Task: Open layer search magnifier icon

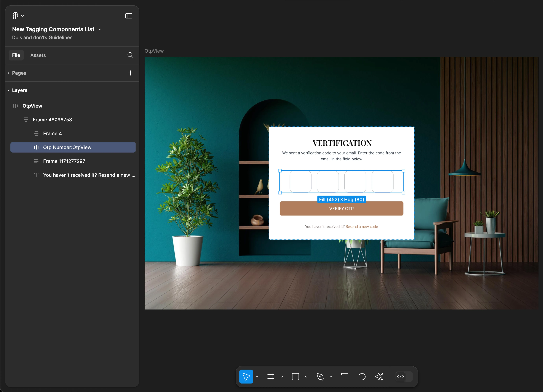Action: pyautogui.click(x=130, y=55)
